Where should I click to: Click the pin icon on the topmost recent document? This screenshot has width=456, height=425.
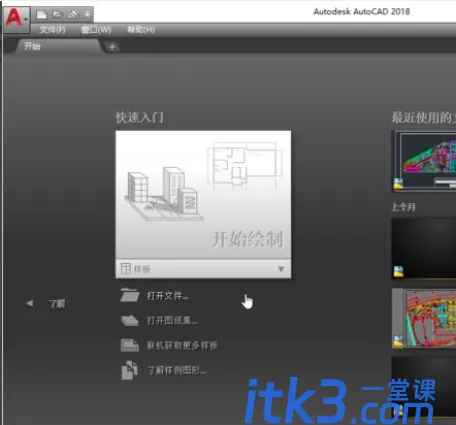(399, 184)
